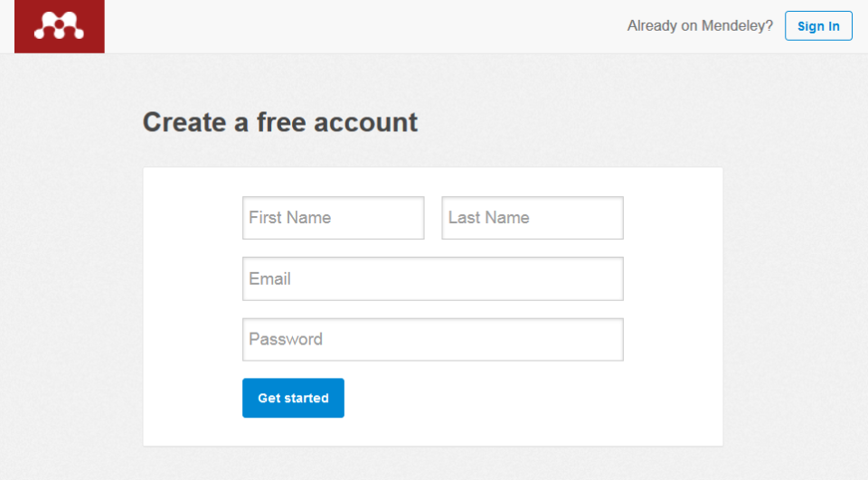
Task: Click the word 'Mendeley?' in the header text
Action: tap(738, 26)
